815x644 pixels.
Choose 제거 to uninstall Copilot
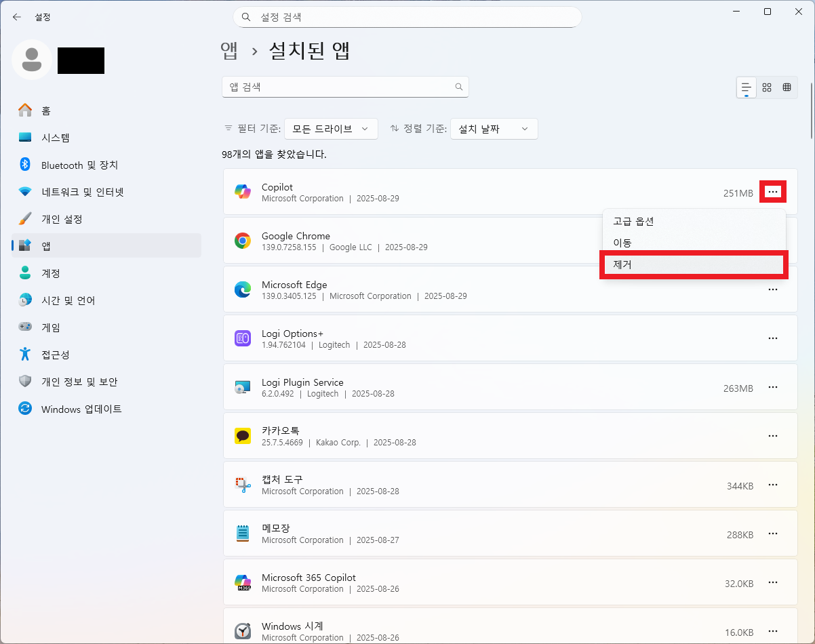(694, 264)
